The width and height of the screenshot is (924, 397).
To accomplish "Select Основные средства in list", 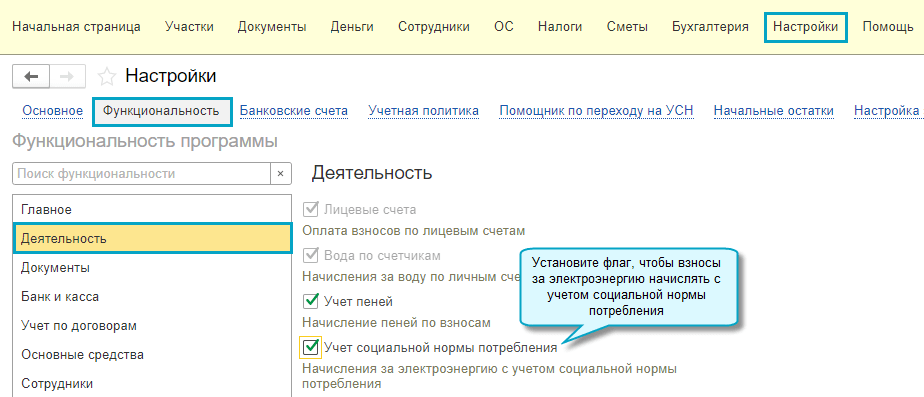I will (x=152, y=355).
